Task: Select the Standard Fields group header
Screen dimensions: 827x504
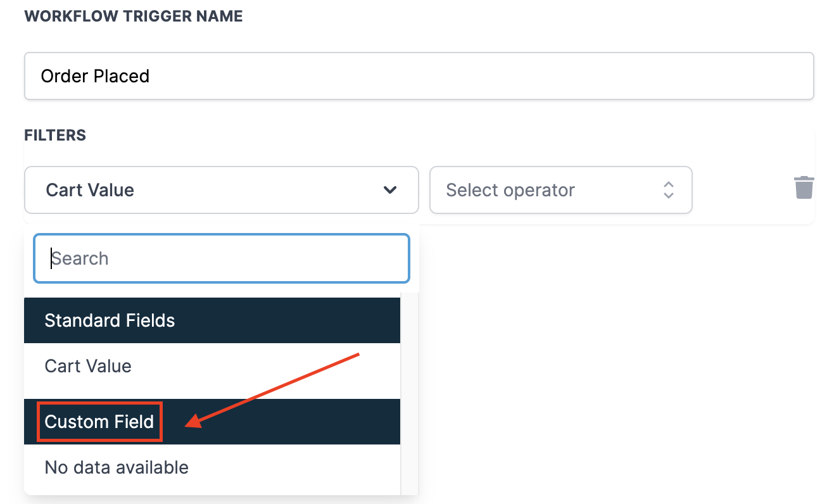Action: tap(212, 320)
